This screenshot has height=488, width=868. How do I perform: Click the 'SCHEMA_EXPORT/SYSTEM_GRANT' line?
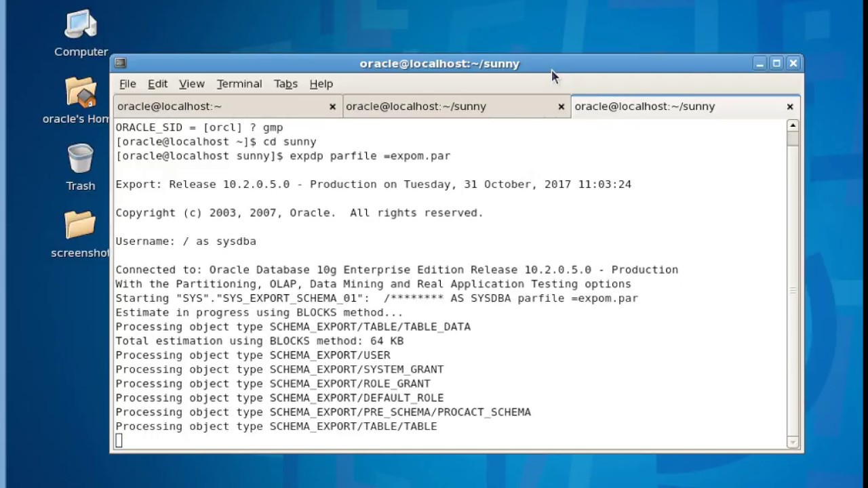point(279,369)
